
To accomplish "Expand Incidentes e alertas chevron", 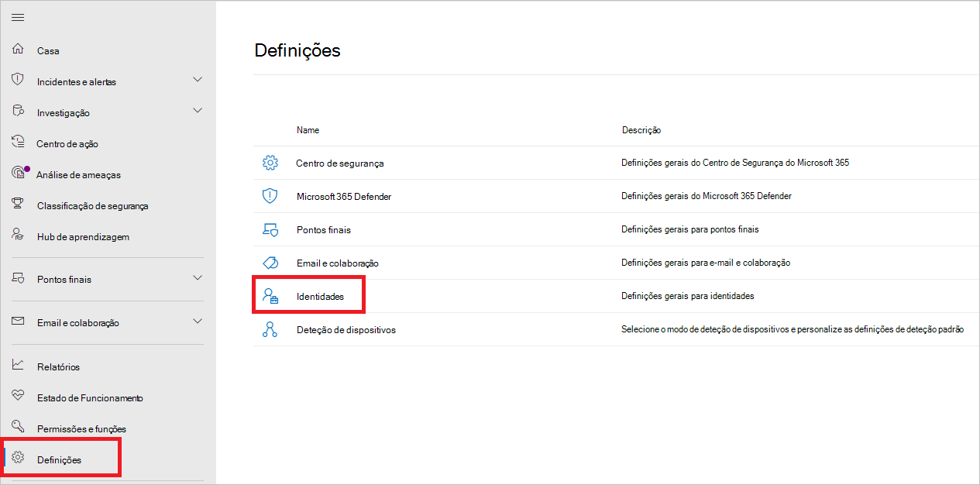I will [x=198, y=80].
